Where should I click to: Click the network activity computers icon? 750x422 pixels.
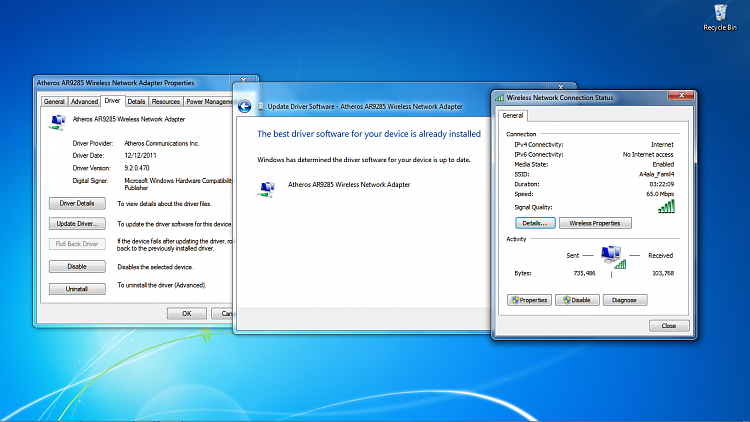pyautogui.click(x=613, y=257)
